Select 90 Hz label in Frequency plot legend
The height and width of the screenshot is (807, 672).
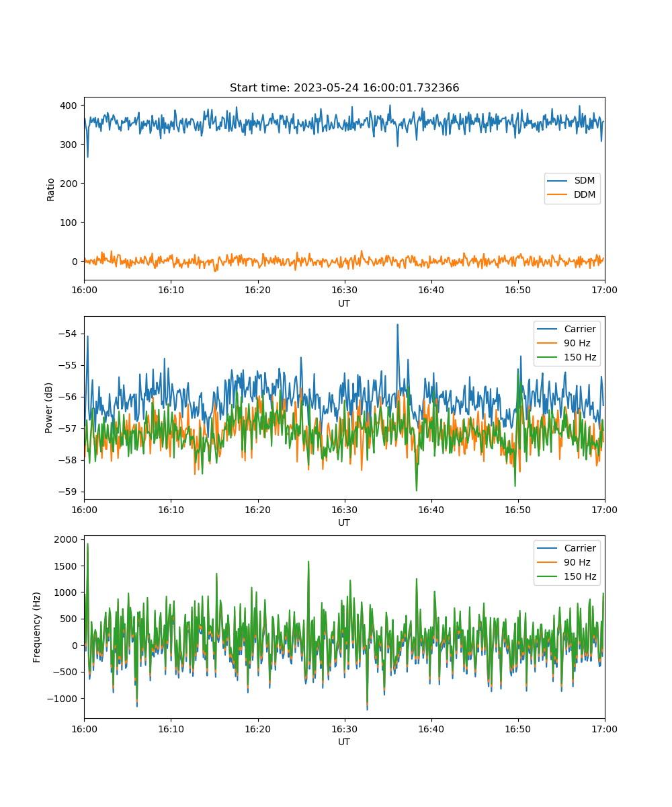(577, 562)
